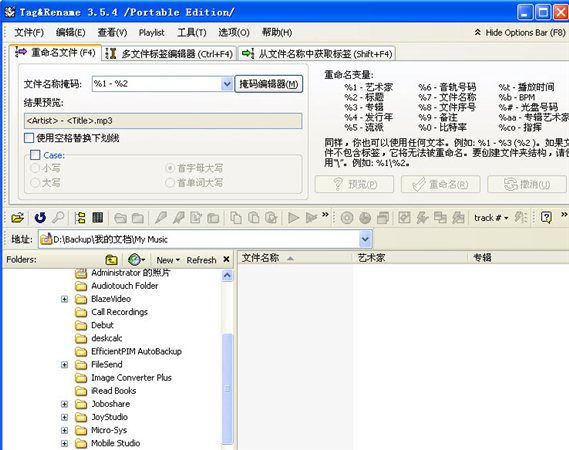Select the 首字母大写 radio button
This screenshot has height=450, width=569.
tap(170, 168)
